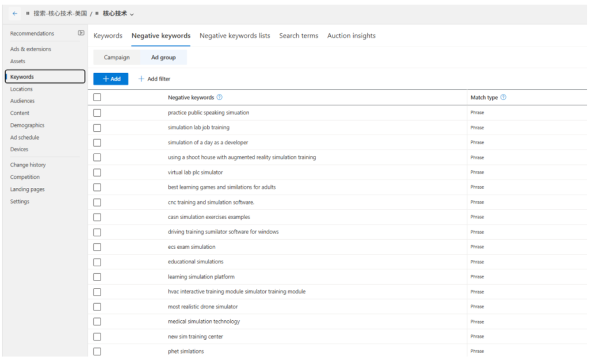
Task: Click the ecs exam simulation keyword
Action: (x=192, y=247)
